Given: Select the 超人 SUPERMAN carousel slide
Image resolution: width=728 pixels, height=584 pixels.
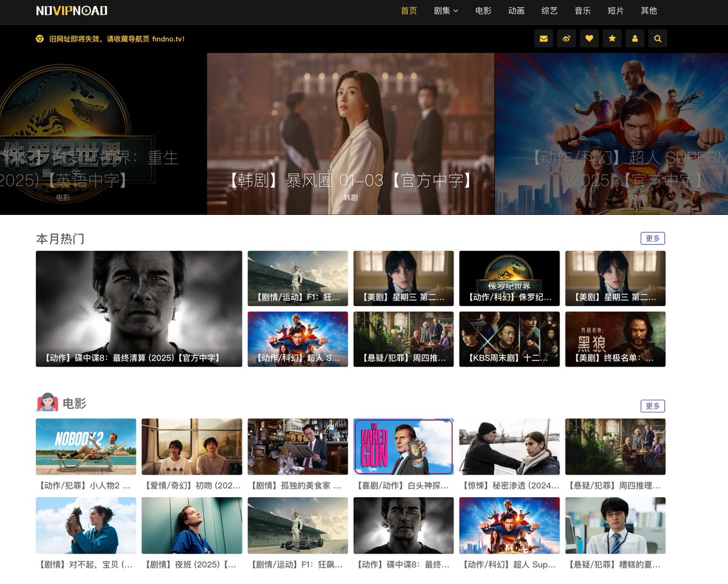Looking at the screenshot, I should click(x=612, y=134).
